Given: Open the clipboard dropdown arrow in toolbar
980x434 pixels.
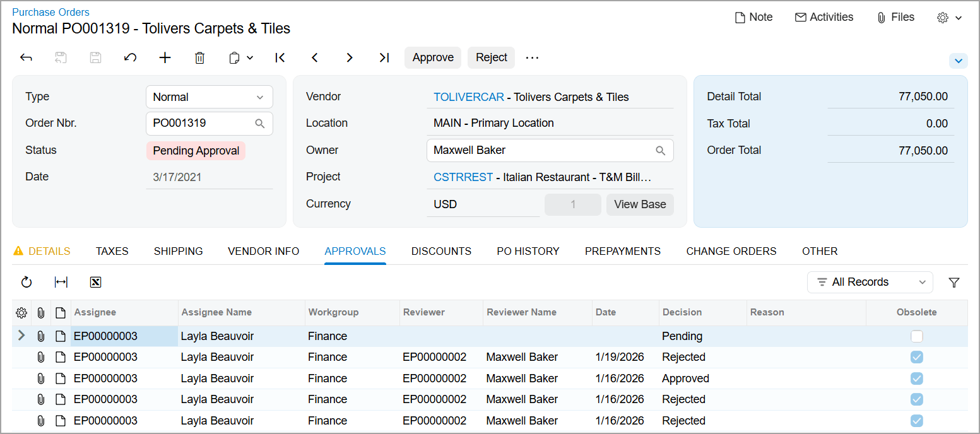Looking at the screenshot, I should coord(250,58).
